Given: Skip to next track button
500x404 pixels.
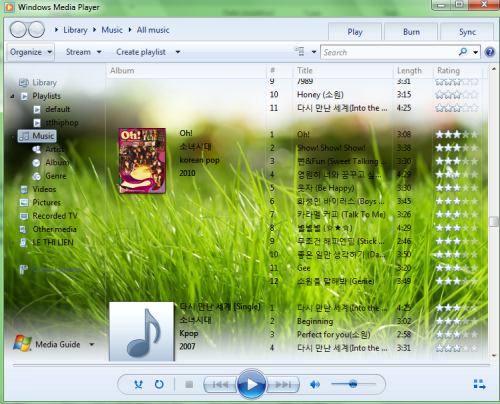Looking at the screenshot, I should click(283, 384).
